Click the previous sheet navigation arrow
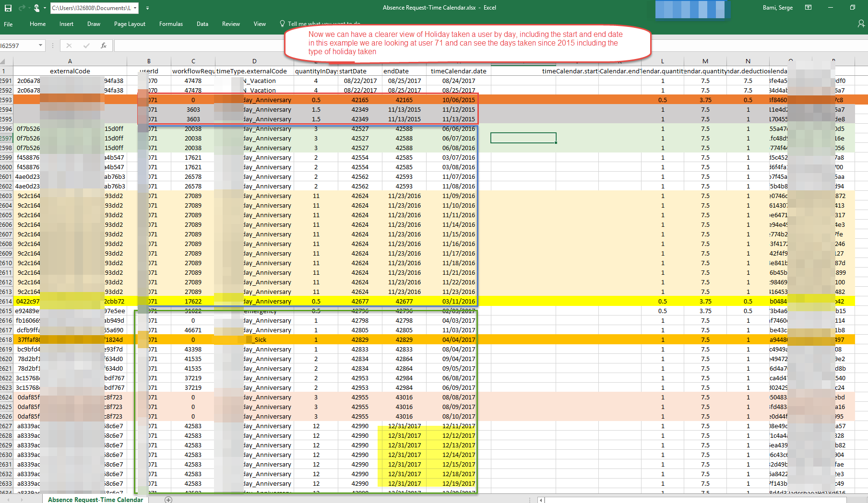The width and height of the screenshot is (868, 503). 8,500
